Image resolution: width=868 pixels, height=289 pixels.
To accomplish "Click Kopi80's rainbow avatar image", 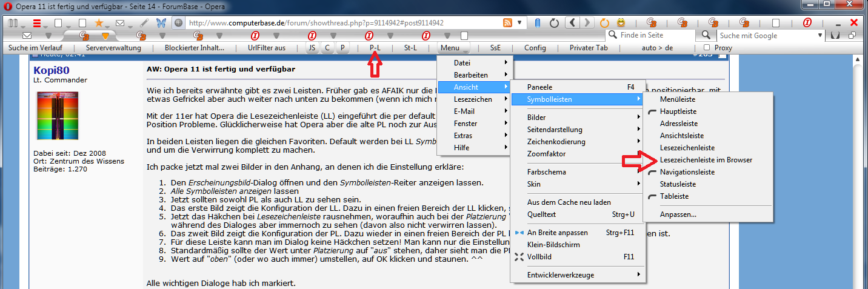I will click(58, 116).
